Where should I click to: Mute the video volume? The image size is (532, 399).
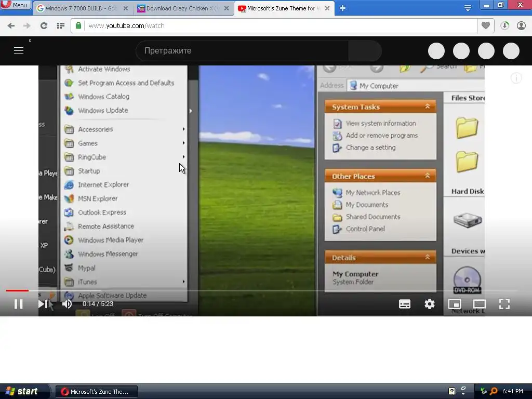coord(67,304)
